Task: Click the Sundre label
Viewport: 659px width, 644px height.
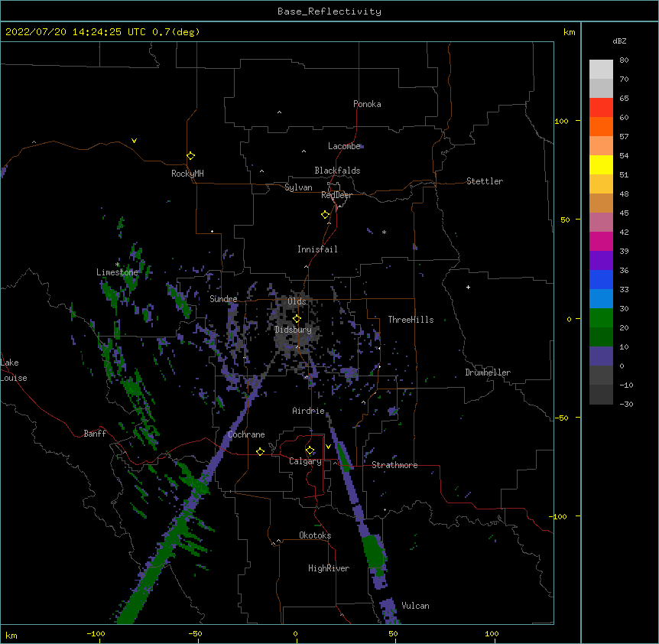Action: pos(223,299)
